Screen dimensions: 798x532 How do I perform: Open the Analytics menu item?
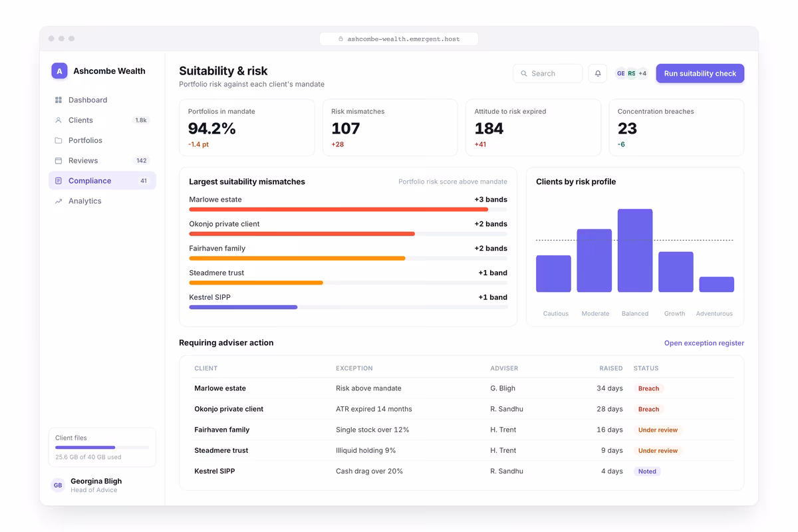click(x=102, y=201)
